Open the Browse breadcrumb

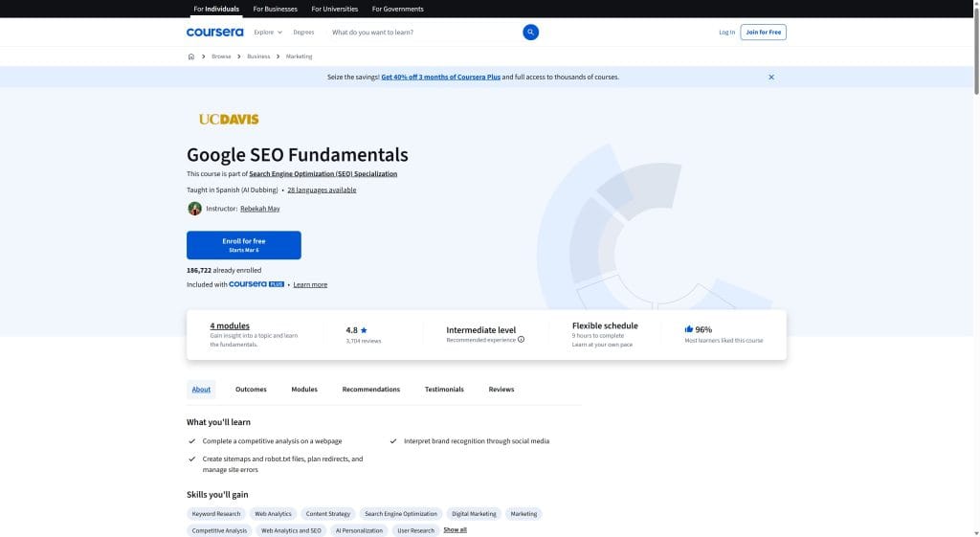221,56
